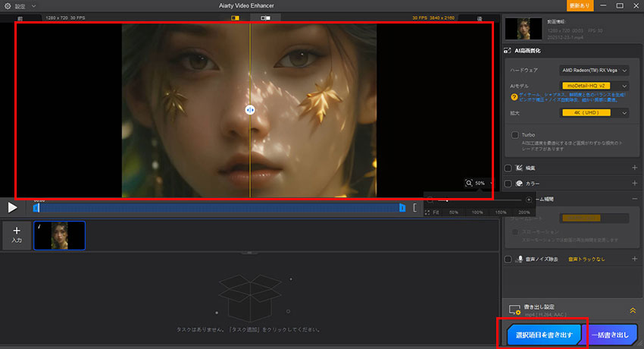Viewport: 644px width, 349px height.
Task: Click the timeline start trim marker
Action: (36, 208)
